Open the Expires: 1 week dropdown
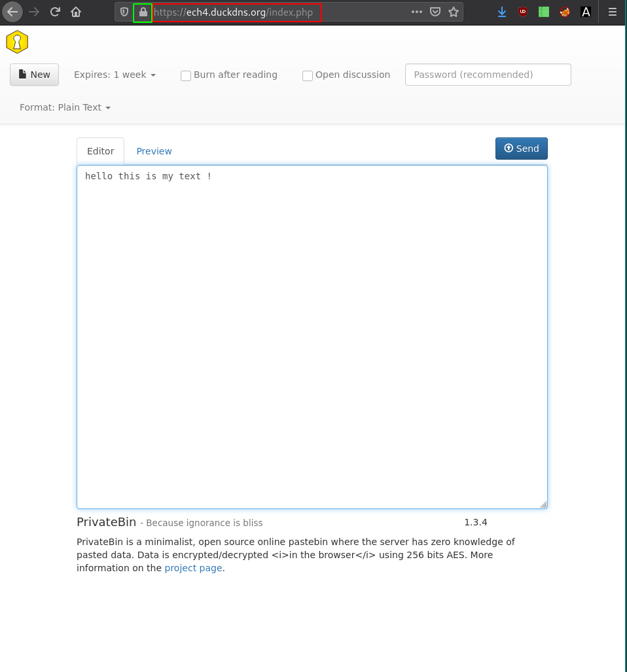This screenshot has height=672, width=627. (x=115, y=75)
